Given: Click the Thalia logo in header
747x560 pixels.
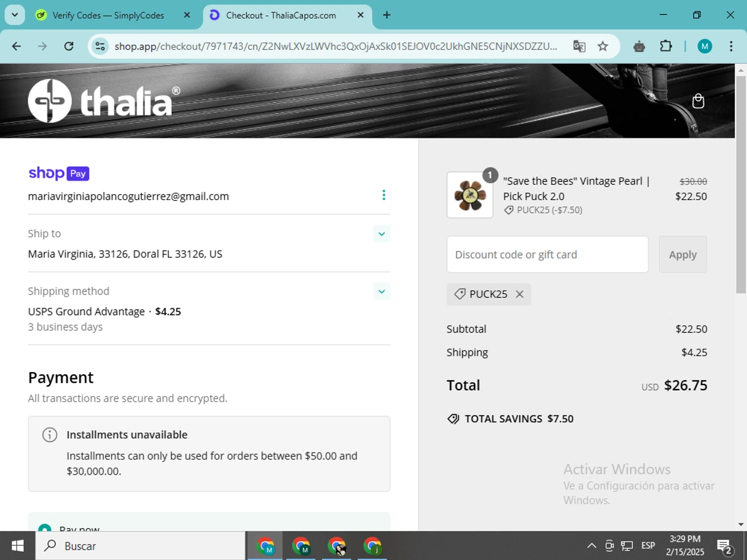Looking at the screenshot, I should tap(104, 101).
